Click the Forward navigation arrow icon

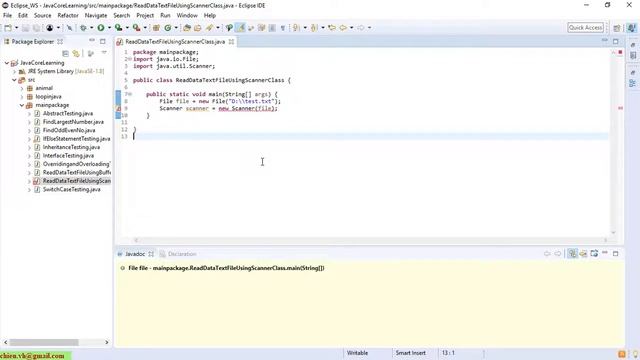361,28
